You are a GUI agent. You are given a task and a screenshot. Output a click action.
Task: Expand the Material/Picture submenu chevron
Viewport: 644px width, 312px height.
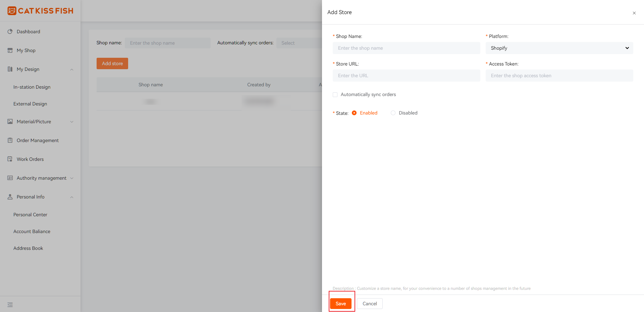[72, 122]
